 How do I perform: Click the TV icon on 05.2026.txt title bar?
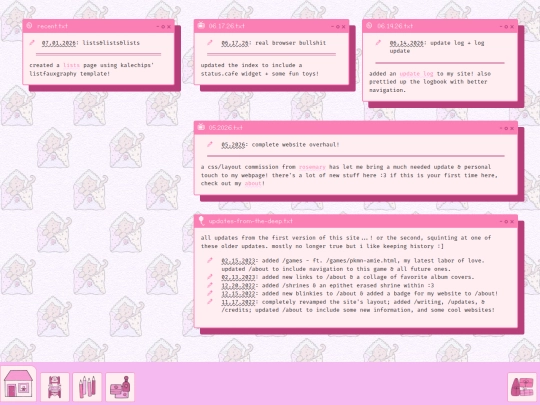pos(201,127)
